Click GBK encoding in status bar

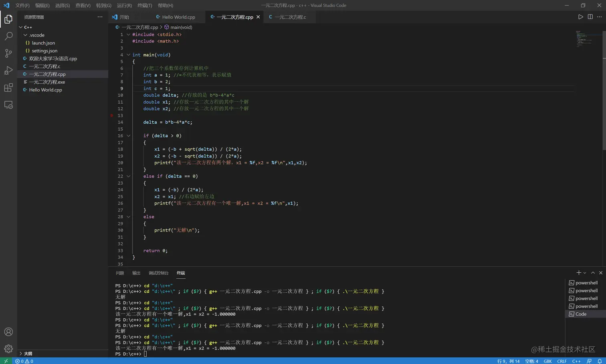[547, 361]
